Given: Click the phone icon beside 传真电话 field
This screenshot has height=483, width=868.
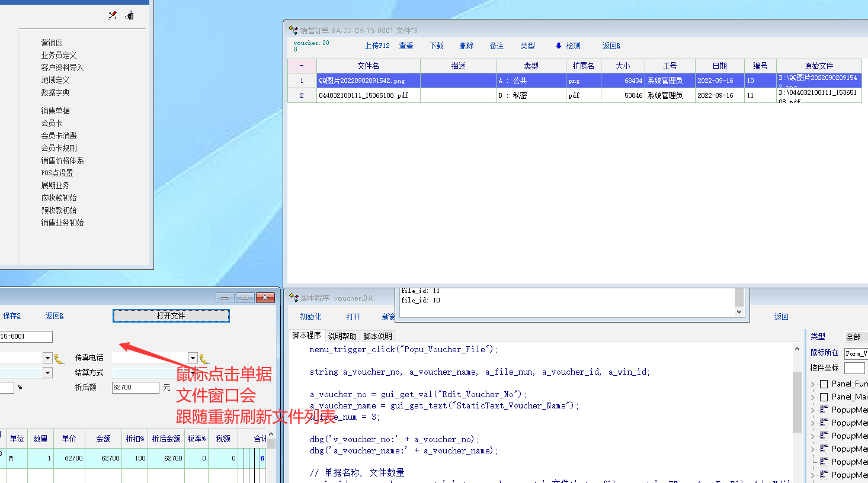Looking at the screenshot, I should click(204, 358).
